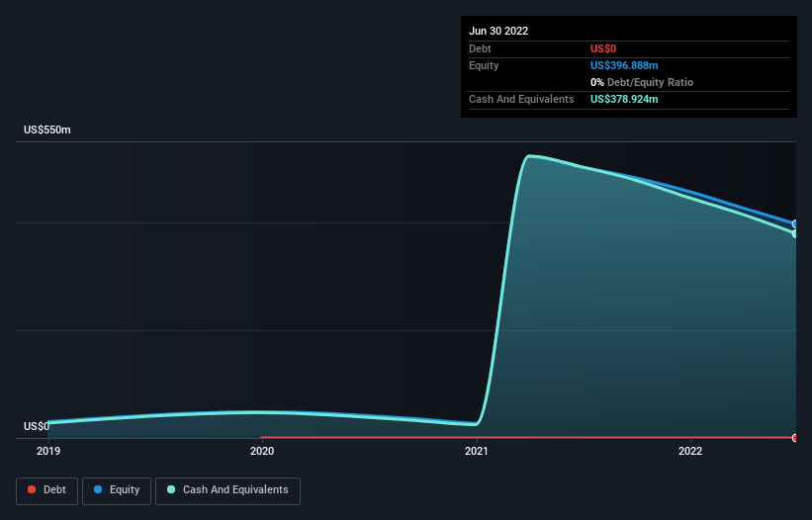Screen dimensions: 812x520
Task: Click the blue Equity legend dot
Action: click(98, 489)
